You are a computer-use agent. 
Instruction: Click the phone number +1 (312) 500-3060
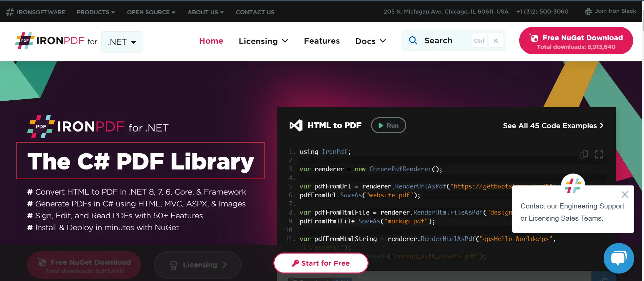tap(542, 12)
